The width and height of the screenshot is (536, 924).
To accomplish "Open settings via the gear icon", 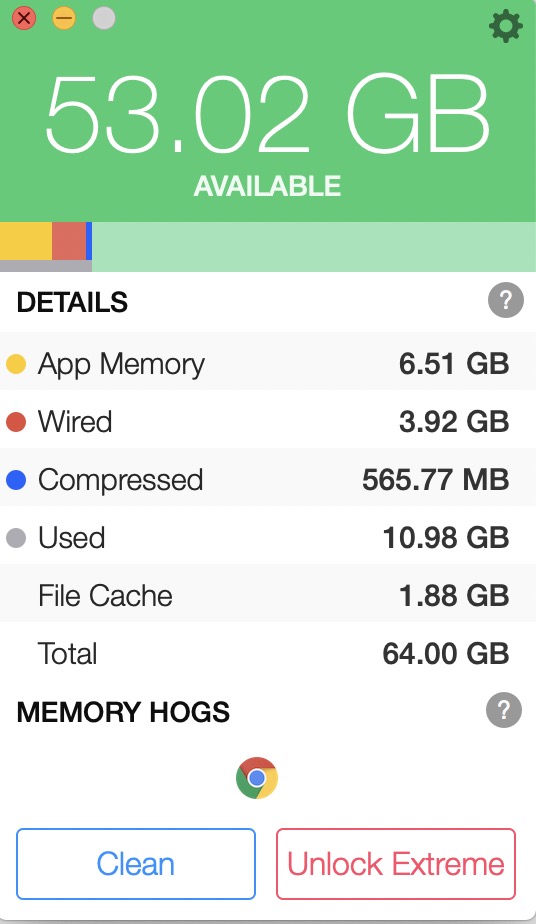I will point(505,27).
